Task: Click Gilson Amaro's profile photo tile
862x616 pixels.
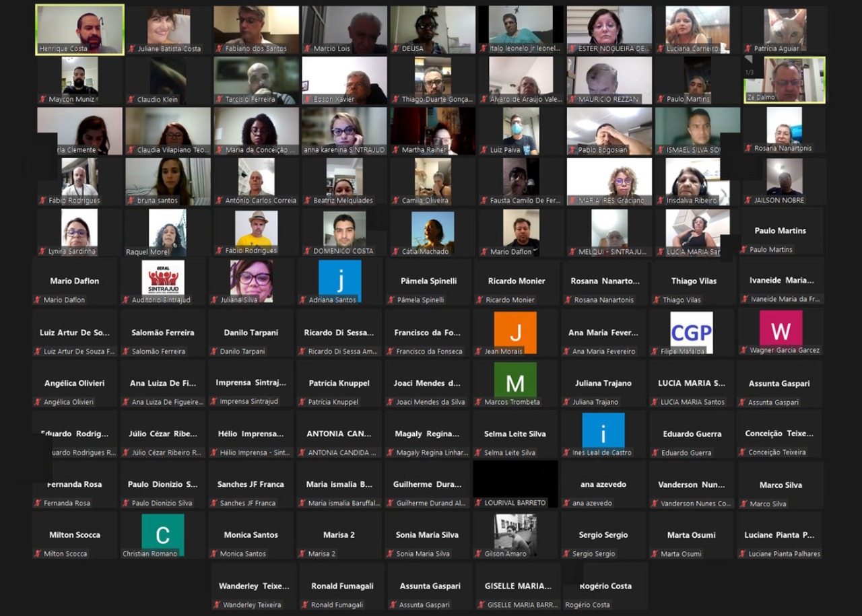Action: click(x=515, y=532)
